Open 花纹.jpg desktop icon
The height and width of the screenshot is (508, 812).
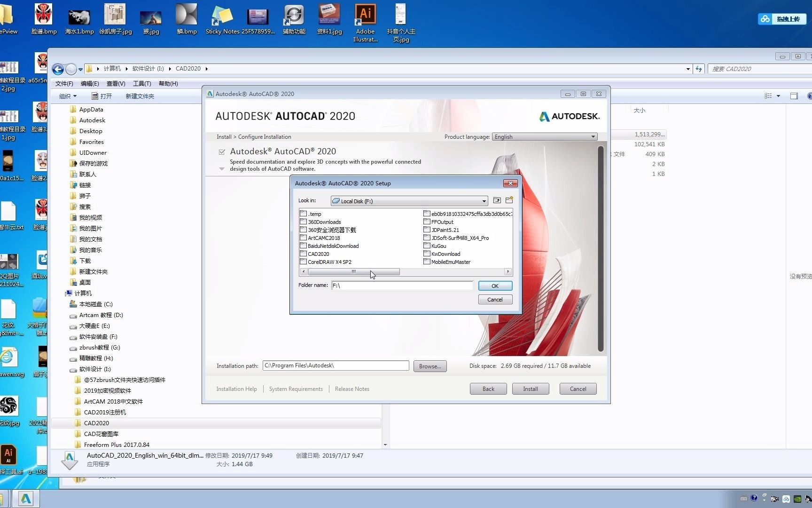click(x=9, y=410)
